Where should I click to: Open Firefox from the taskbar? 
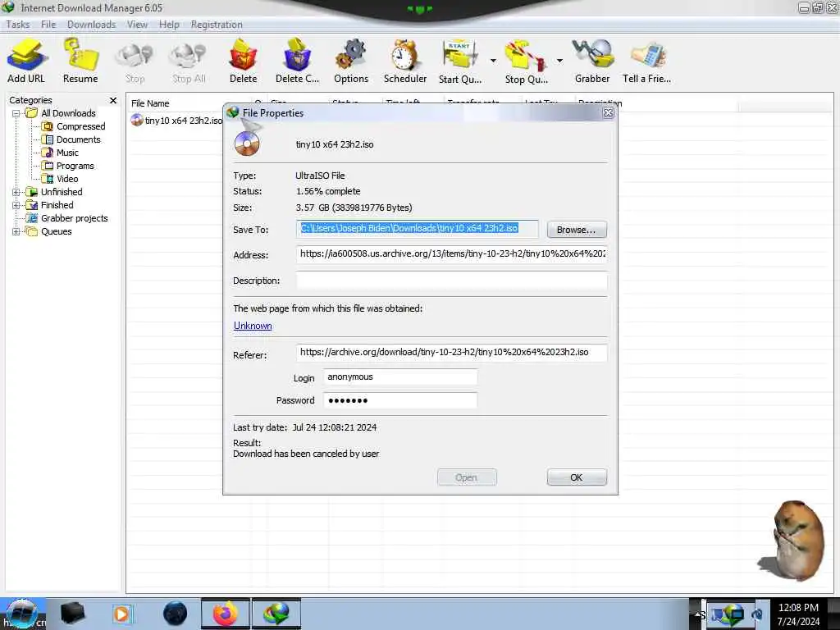[225, 614]
